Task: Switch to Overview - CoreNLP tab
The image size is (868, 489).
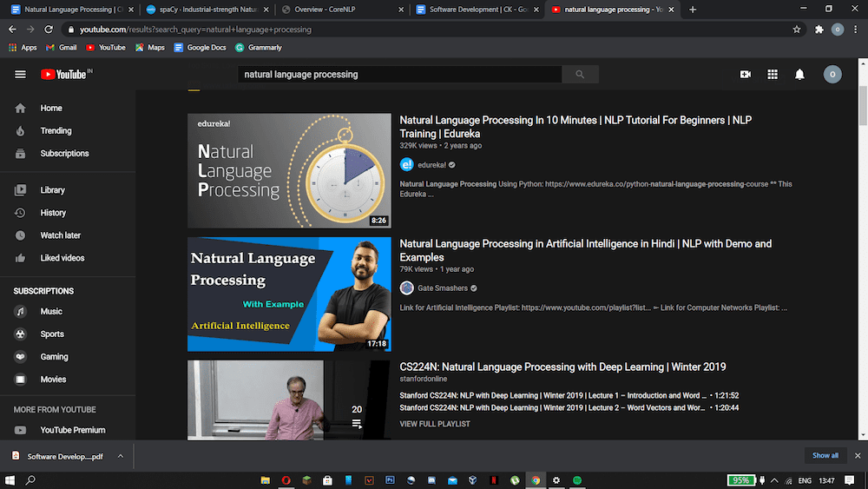Action: pyautogui.click(x=343, y=10)
